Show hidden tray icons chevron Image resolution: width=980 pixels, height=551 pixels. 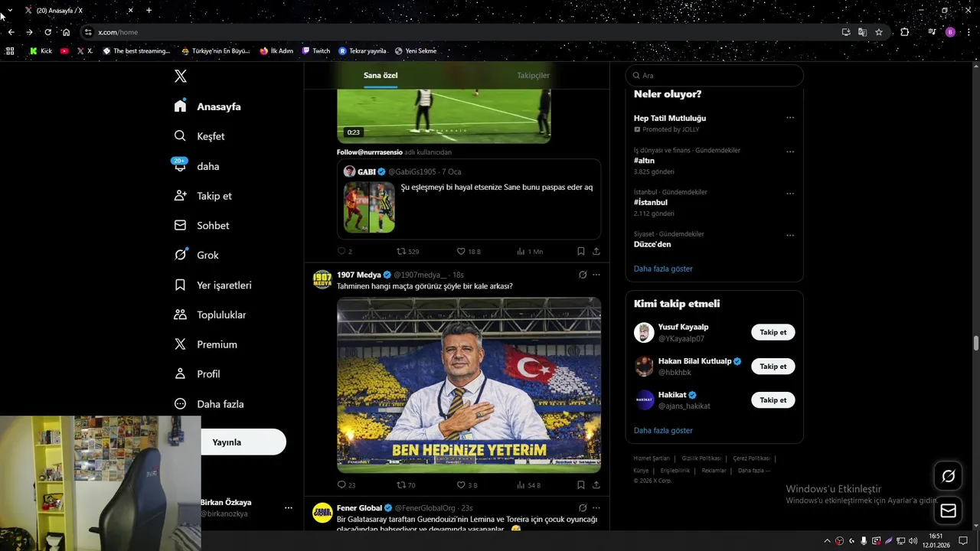[x=827, y=541]
